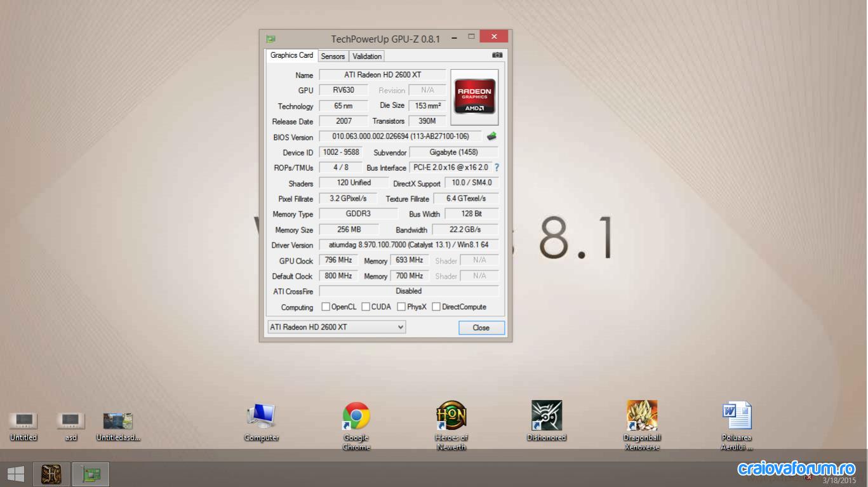Minimize the GPU-Z window
Image resolution: width=868 pixels, height=487 pixels.
click(454, 38)
